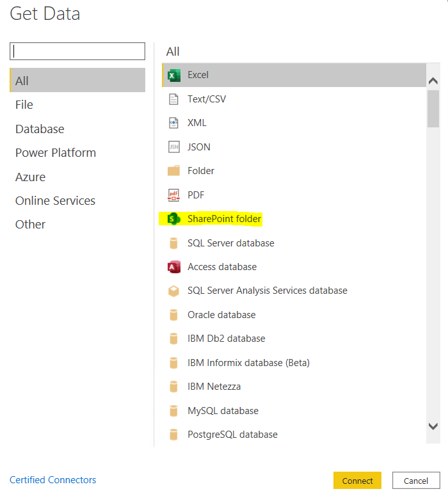Select the Other category

coord(30,225)
